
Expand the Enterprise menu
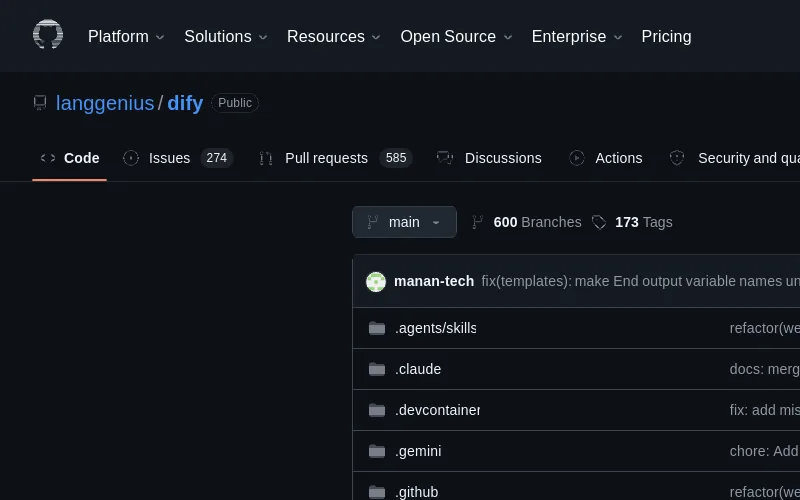click(577, 37)
